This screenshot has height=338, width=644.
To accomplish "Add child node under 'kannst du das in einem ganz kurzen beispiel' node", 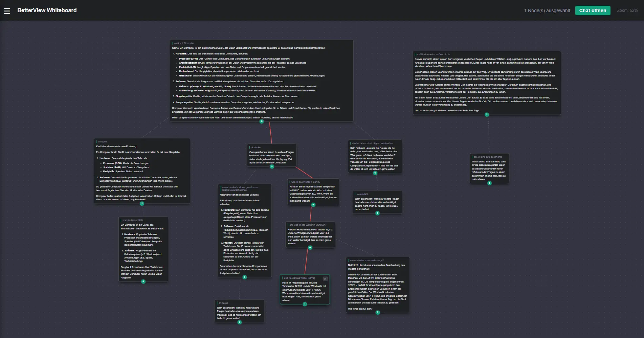I will (x=244, y=277).
